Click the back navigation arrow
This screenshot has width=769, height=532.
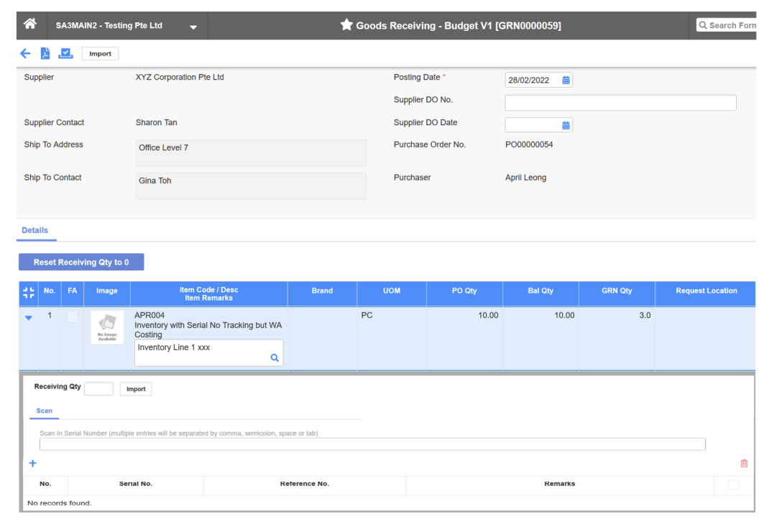click(x=24, y=53)
